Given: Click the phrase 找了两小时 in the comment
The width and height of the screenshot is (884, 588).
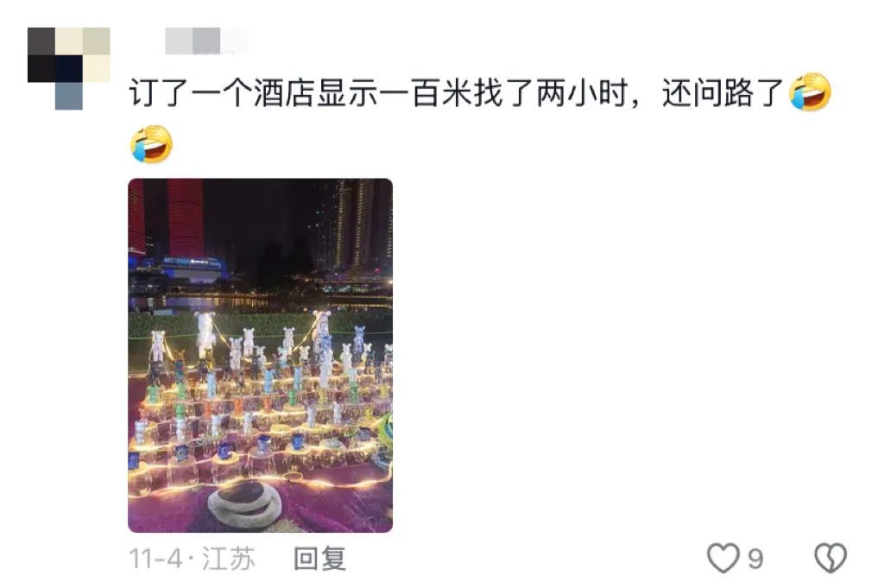Looking at the screenshot, I should (x=550, y=92).
